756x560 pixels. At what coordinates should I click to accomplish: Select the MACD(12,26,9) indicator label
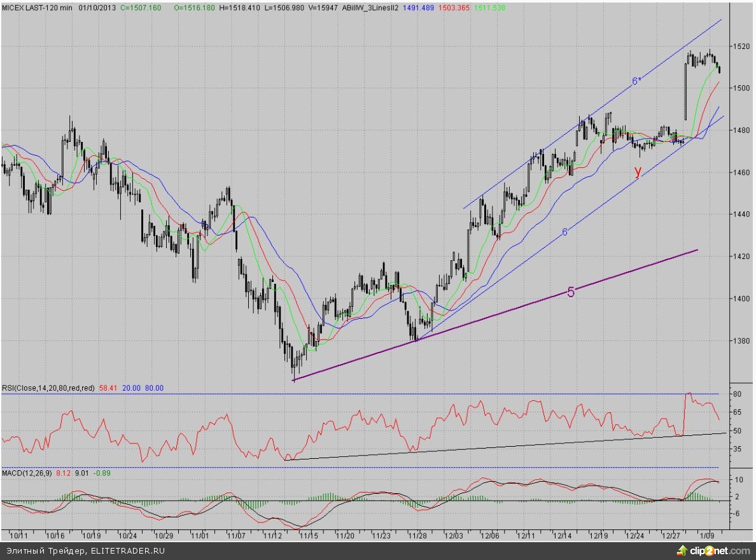(x=27, y=473)
